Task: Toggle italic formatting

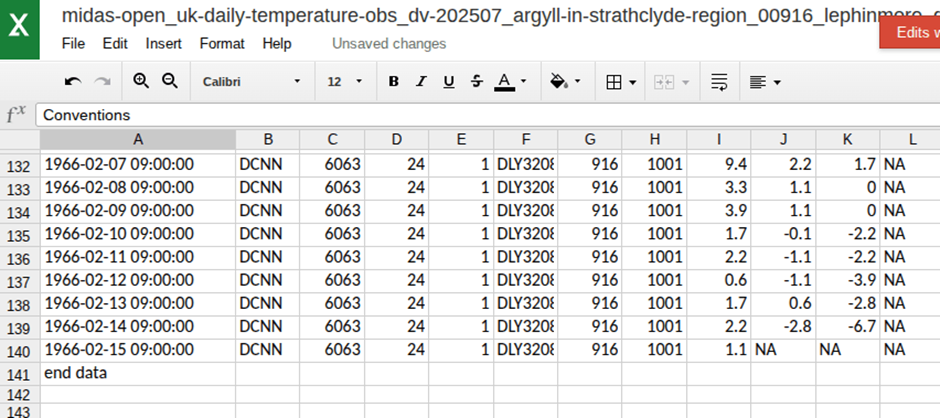Action: pos(421,82)
